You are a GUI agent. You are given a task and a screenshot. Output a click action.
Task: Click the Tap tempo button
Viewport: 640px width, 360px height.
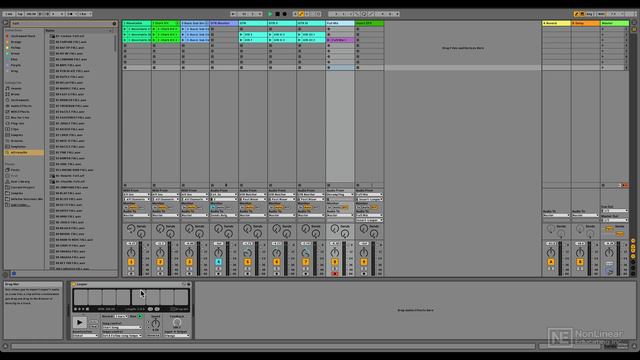(x=20, y=14)
